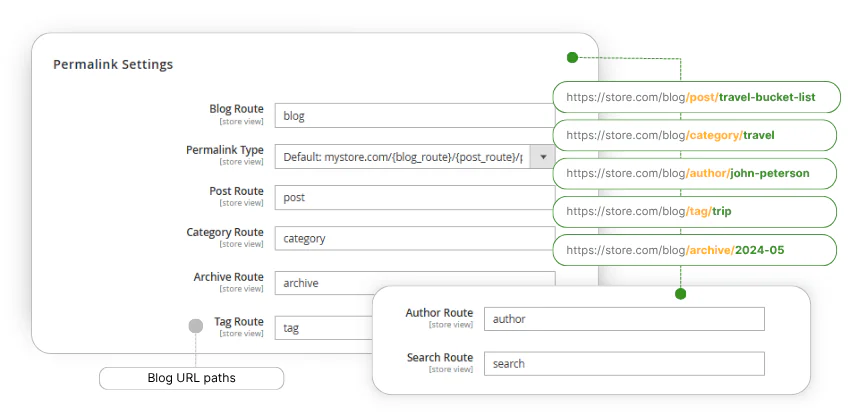Click the gray dot beside Tag Route
This screenshot has width=850, height=420.
coord(196,325)
